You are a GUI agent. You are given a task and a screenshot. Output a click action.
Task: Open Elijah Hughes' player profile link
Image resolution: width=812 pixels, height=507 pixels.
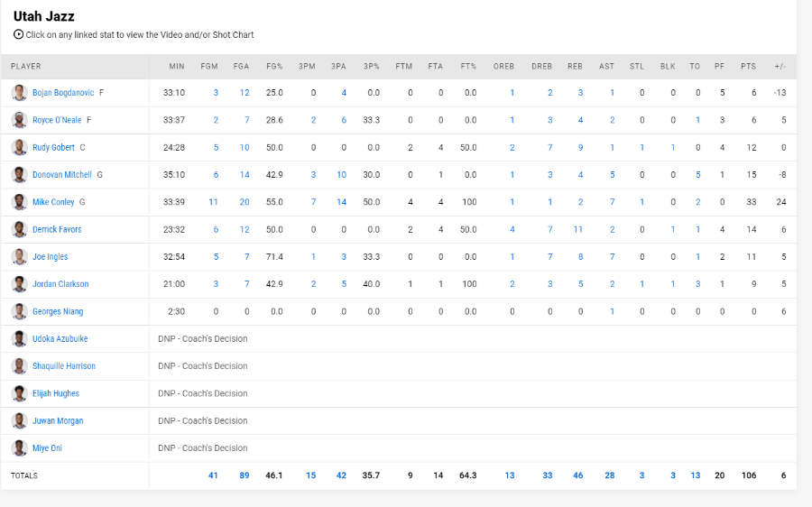click(56, 393)
